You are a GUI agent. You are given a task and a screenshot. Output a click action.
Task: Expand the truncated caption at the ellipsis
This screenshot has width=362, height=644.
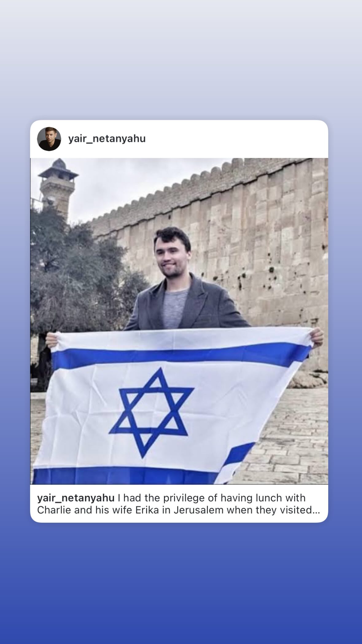(x=316, y=510)
